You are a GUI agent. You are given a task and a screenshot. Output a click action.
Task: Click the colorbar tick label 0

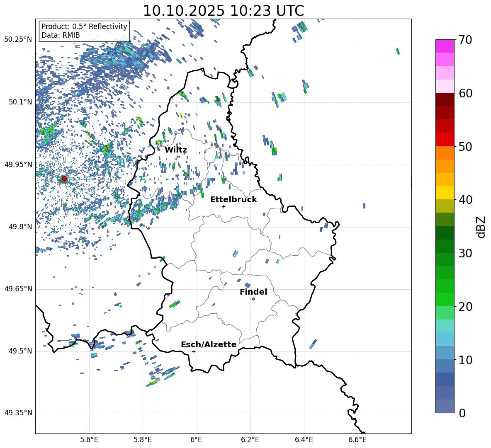pos(462,413)
